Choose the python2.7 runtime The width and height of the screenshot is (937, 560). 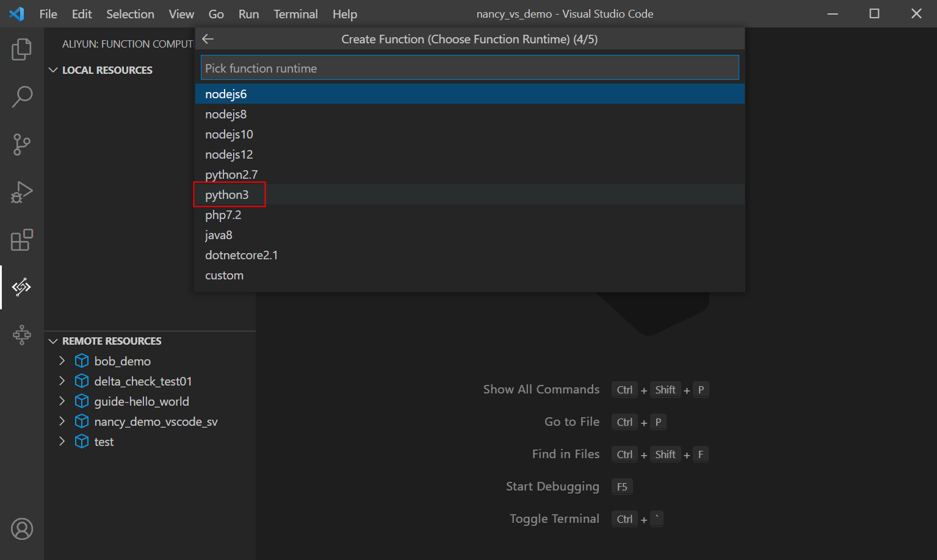click(469, 174)
